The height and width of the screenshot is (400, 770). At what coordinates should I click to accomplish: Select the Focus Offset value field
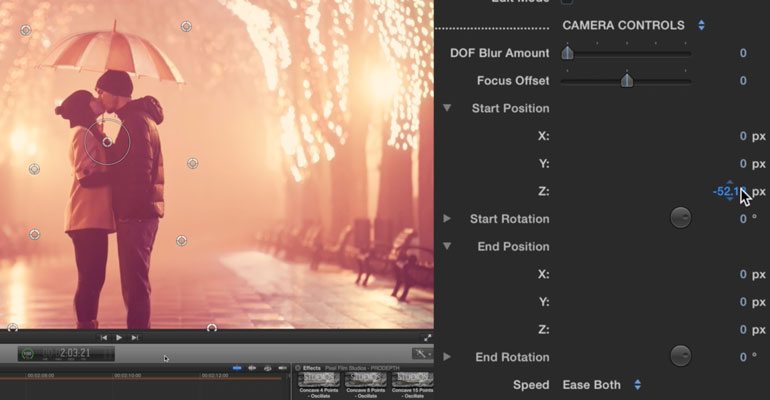tap(743, 80)
